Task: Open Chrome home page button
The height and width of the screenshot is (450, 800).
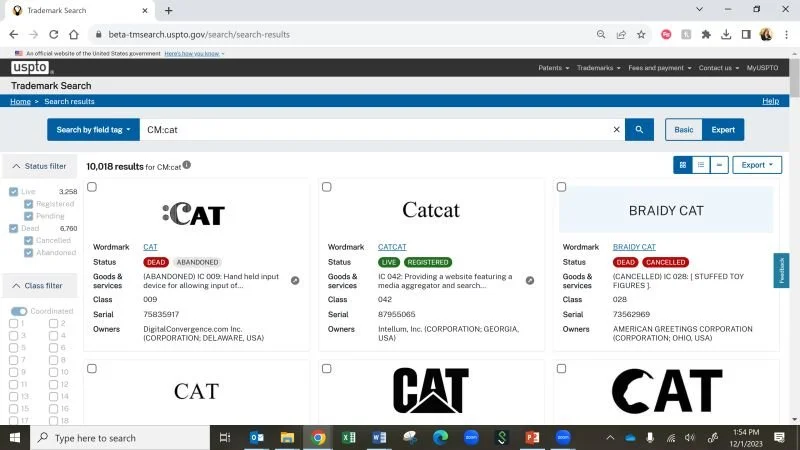Action: [x=74, y=35]
